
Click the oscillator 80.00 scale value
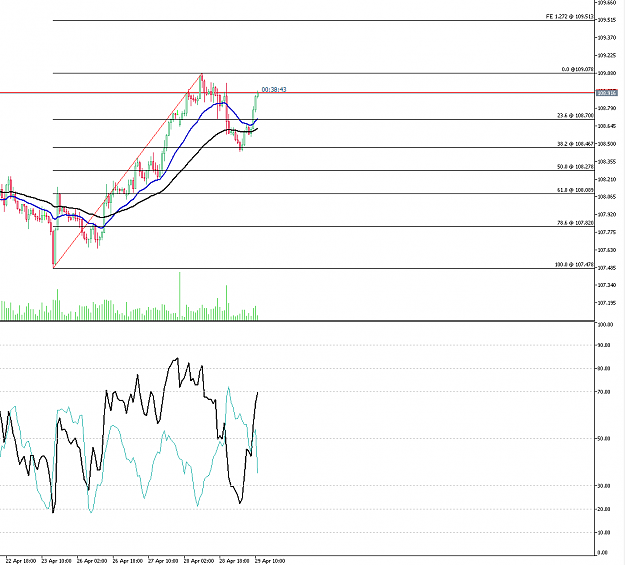point(605,368)
